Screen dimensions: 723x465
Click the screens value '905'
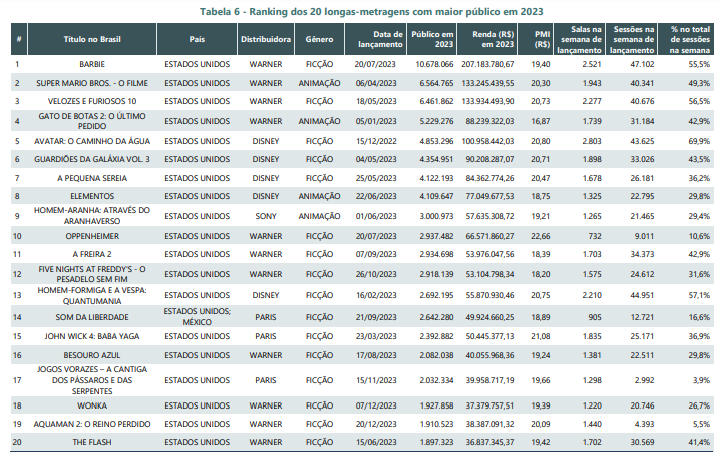(595, 317)
